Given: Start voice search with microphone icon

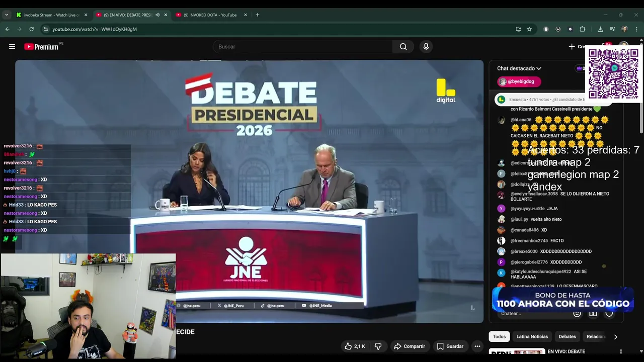Looking at the screenshot, I should pos(426,47).
